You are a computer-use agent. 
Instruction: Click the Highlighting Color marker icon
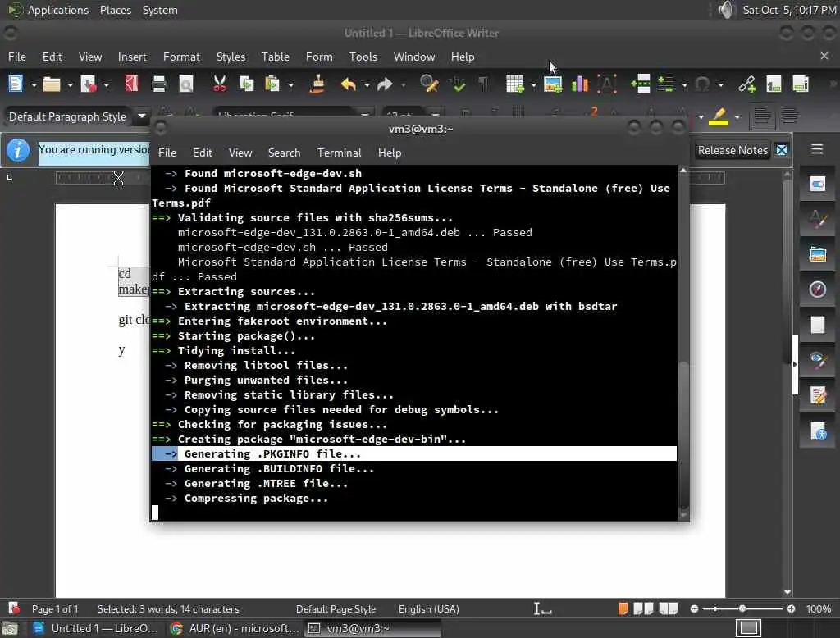(x=719, y=116)
